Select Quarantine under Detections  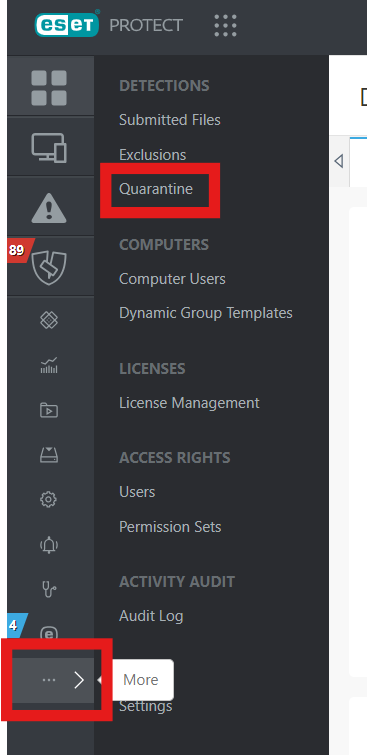[156, 189]
